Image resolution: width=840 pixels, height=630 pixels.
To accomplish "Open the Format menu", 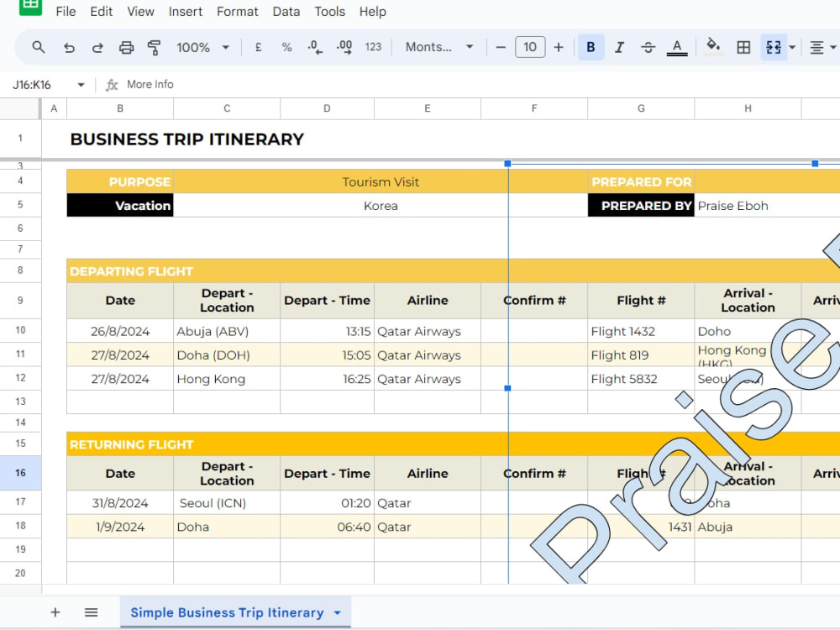I will point(237,11).
